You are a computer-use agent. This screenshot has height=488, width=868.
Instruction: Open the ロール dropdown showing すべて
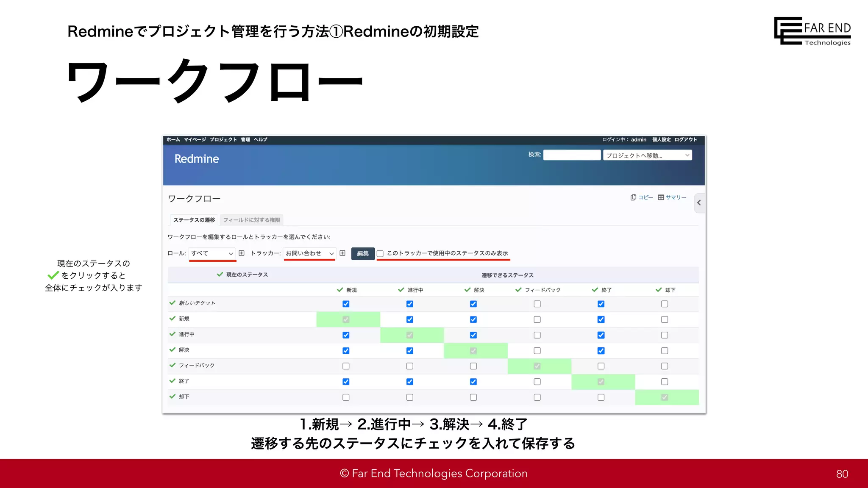point(212,253)
